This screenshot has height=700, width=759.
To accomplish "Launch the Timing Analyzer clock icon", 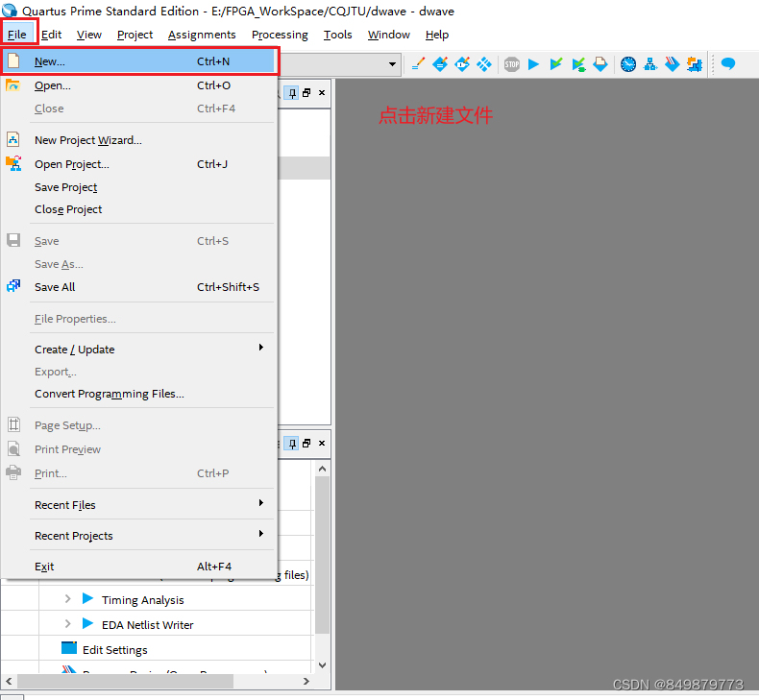I will pos(628,64).
